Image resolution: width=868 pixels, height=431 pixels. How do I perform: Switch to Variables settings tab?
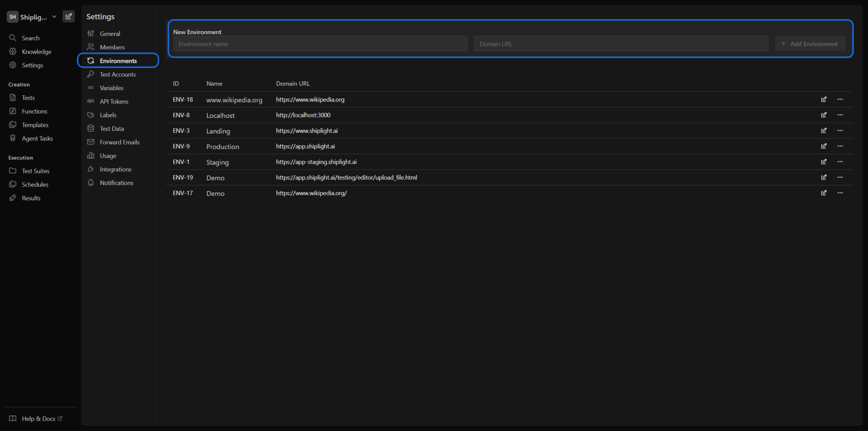point(111,88)
